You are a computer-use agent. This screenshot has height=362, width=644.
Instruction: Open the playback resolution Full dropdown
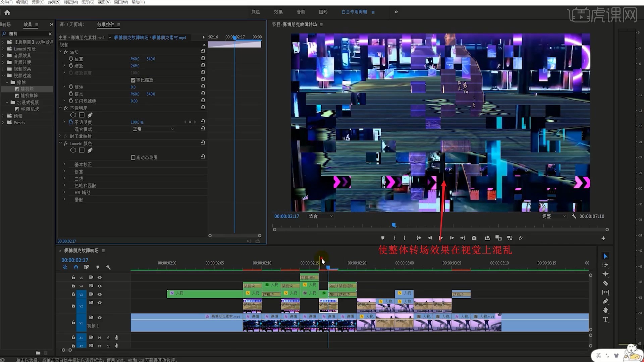pyautogui.click(x=554, y=216)
